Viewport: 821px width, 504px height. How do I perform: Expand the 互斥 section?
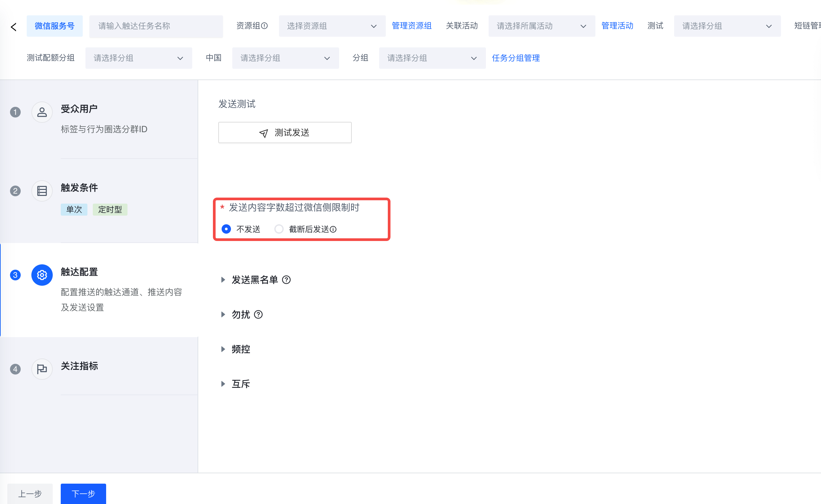point(240,384)
